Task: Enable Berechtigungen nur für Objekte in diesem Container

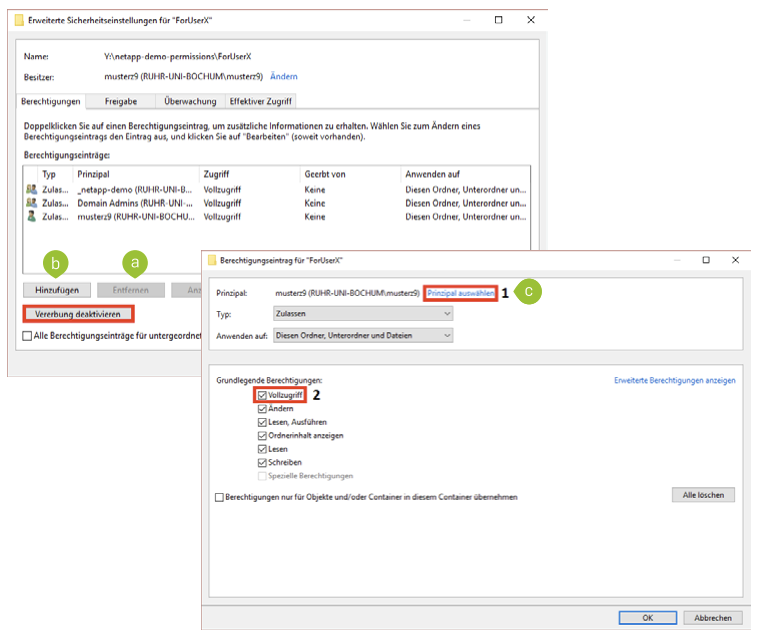Action: [x=220, y=497]
